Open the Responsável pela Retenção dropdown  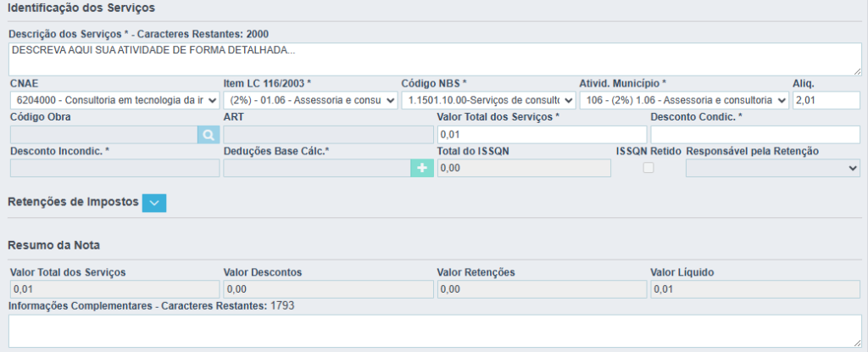(x=772, y=168)
